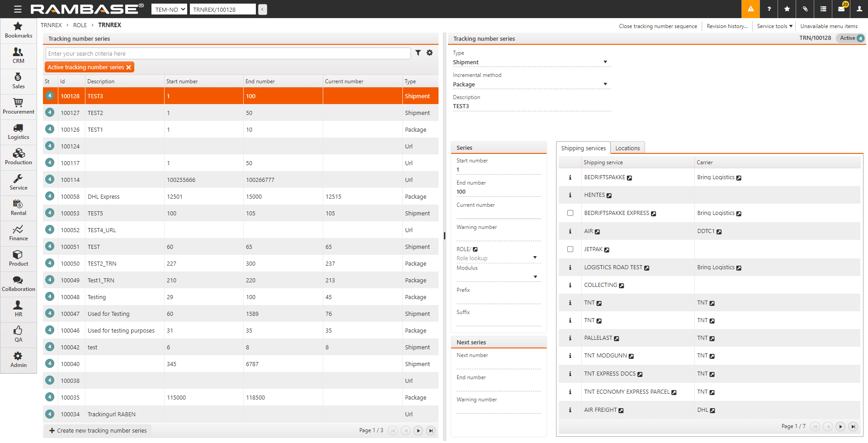This screenshot has height=443, width=868.
Task: Expand the Incremental method dropdown
Action: click(605, 84)
